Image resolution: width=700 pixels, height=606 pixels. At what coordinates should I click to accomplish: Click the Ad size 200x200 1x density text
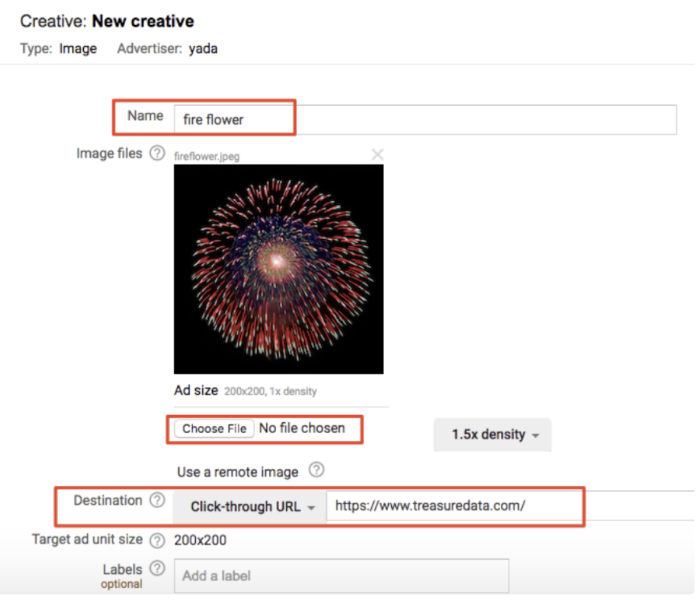245,391
